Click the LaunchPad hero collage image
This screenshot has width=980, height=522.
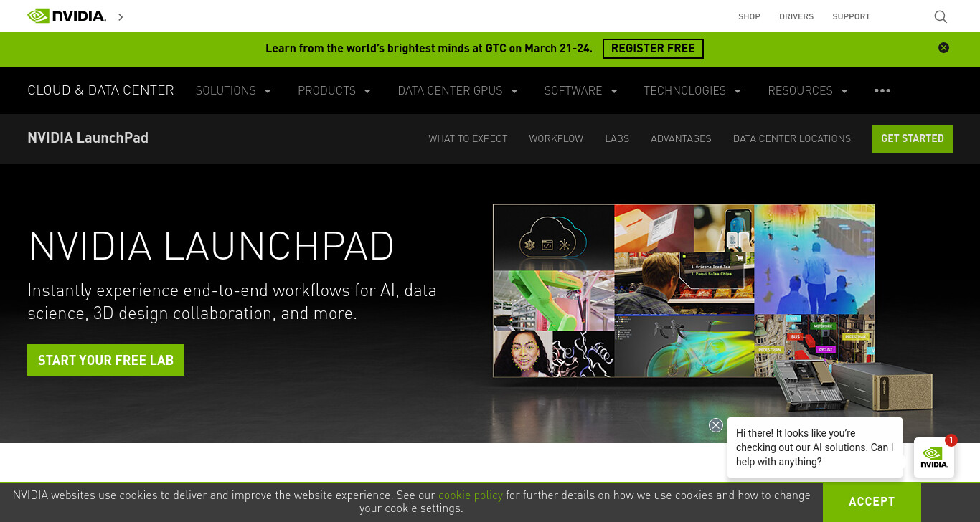[x=684, y=290]
